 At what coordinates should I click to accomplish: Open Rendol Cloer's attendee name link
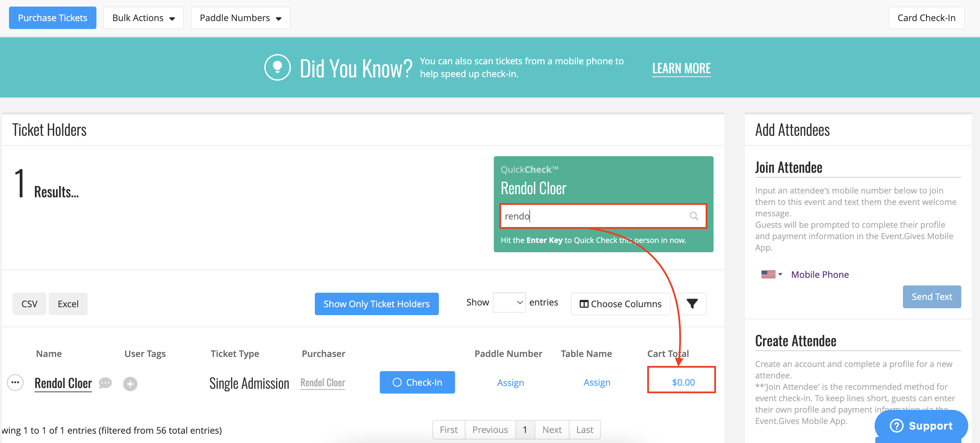click(x=63, y=383)
